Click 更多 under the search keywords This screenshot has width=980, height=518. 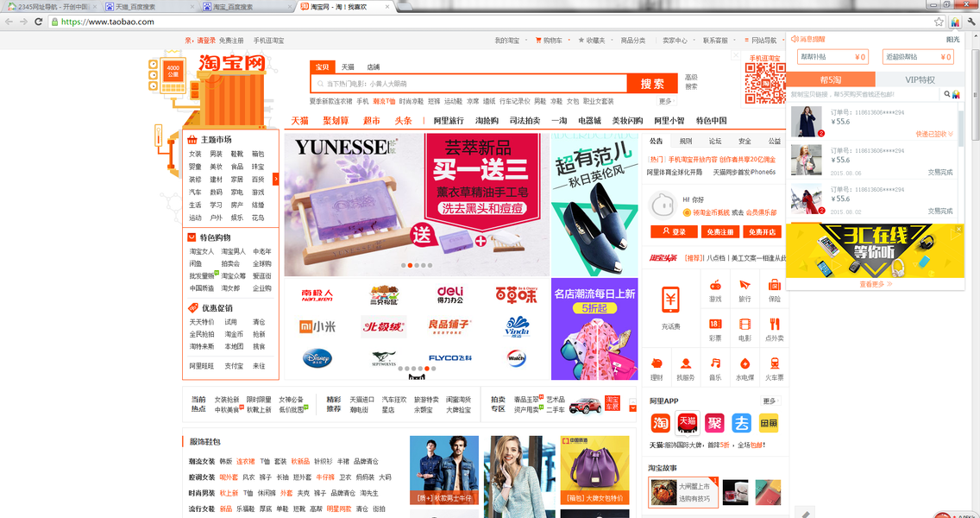[x=666, y=101]
